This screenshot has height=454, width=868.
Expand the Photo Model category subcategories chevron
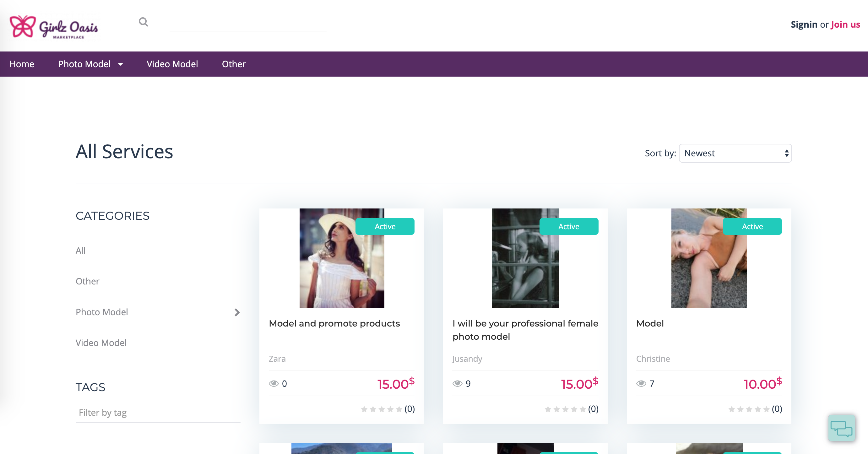coord(237,312)
